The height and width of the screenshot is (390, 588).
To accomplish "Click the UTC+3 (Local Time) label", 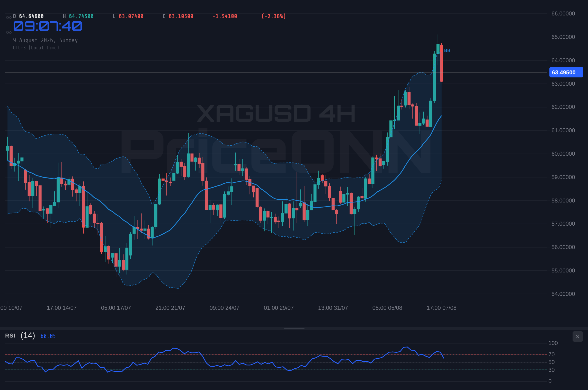I will pos(36,48).
